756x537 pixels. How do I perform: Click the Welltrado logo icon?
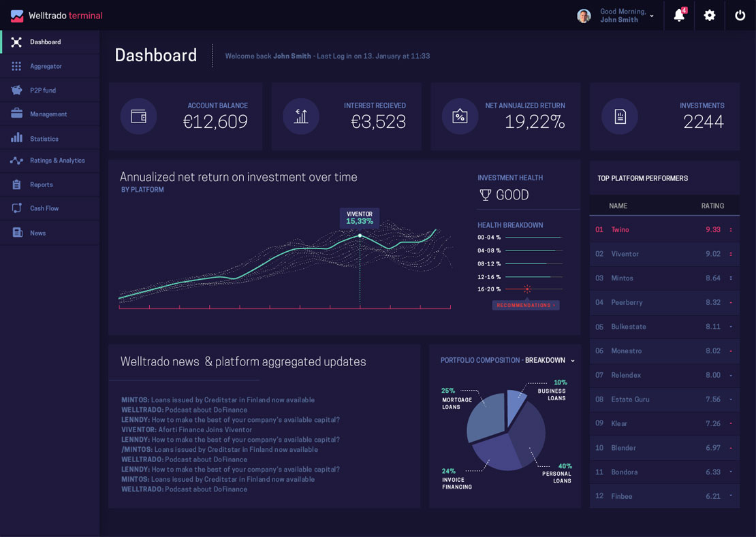pyautogui.click(x=17, y=16)
